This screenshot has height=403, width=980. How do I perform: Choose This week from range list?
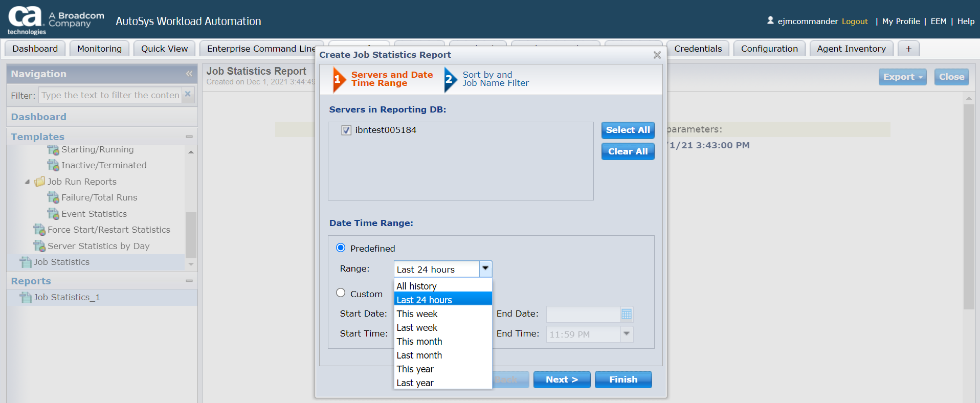(x=443, y=314)
